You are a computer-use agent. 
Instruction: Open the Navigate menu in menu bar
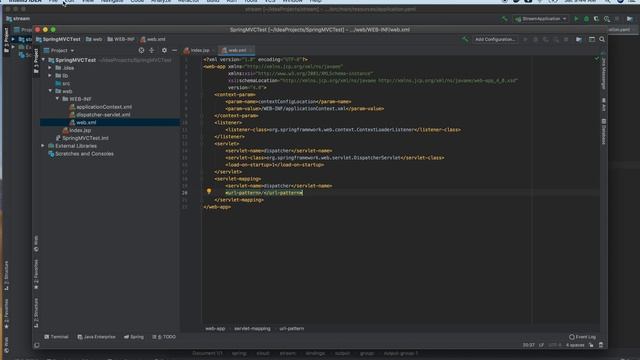112,1
